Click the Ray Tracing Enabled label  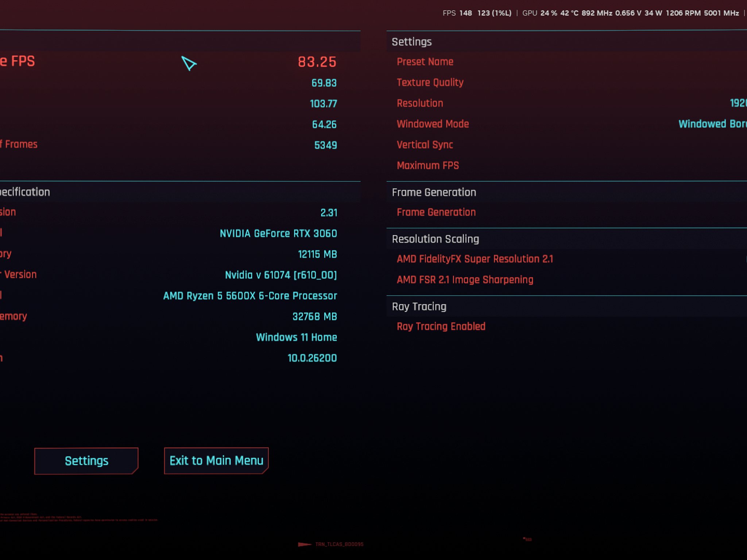pos(441,327)
